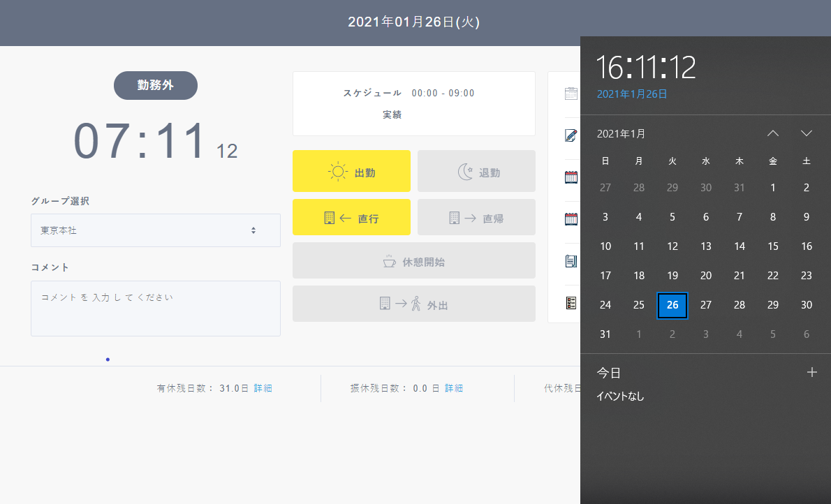
Task: Click the blue 2021年1月26日 date link
Action: (x=632, y=94)
